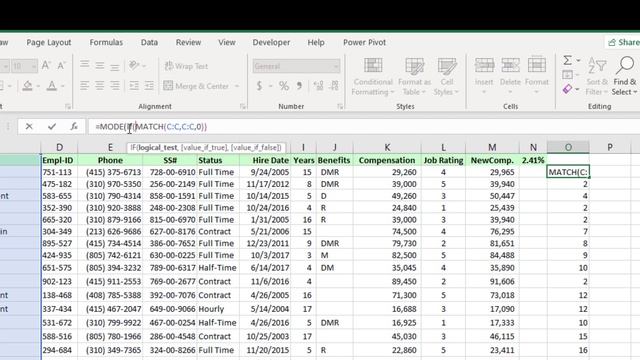Apply top vertical alignment

tap(84, 65)
